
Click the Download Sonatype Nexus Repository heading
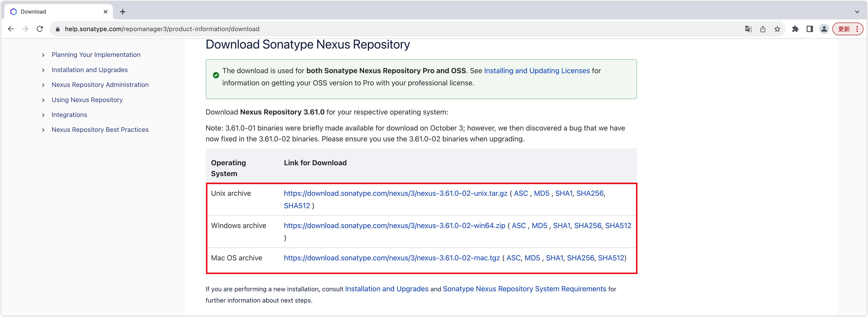pos(308,44)
